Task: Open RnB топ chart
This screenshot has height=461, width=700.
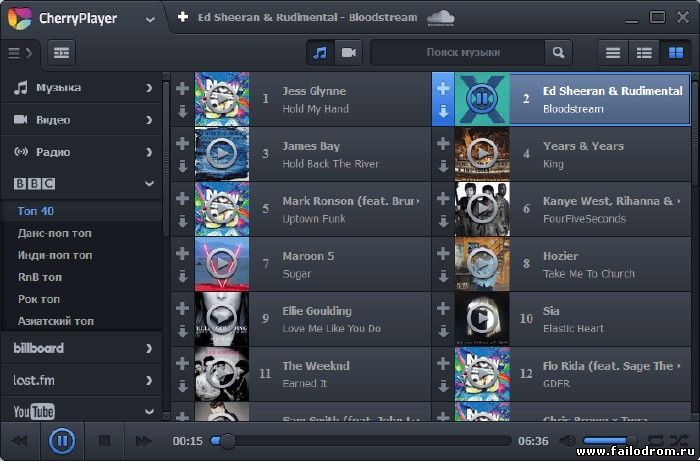Action: (x=82, y=277)
